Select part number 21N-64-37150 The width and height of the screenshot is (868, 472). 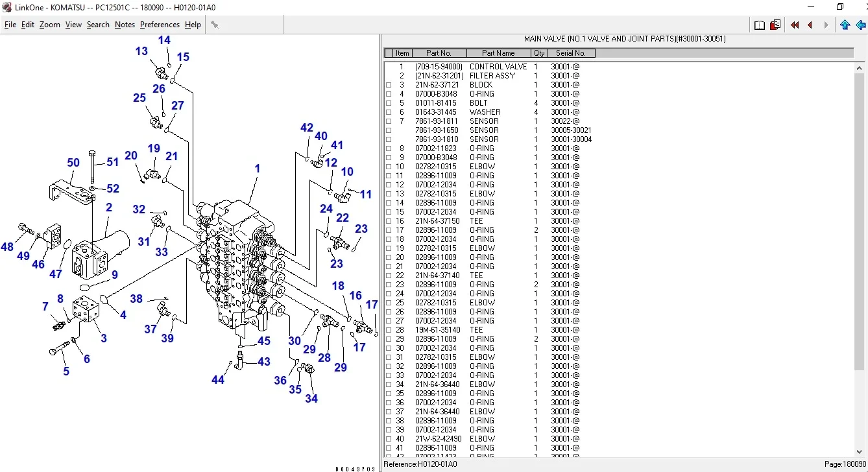point(437,221)
